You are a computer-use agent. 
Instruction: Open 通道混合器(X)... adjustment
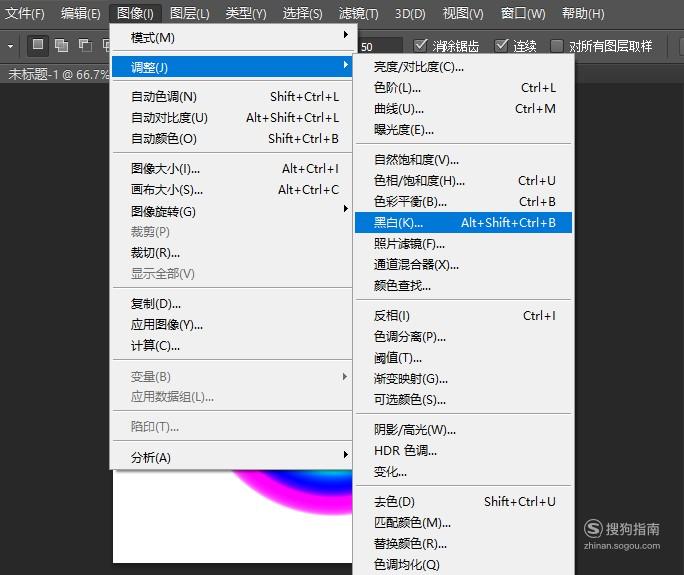pyautogui.click(x=463, y=264)
